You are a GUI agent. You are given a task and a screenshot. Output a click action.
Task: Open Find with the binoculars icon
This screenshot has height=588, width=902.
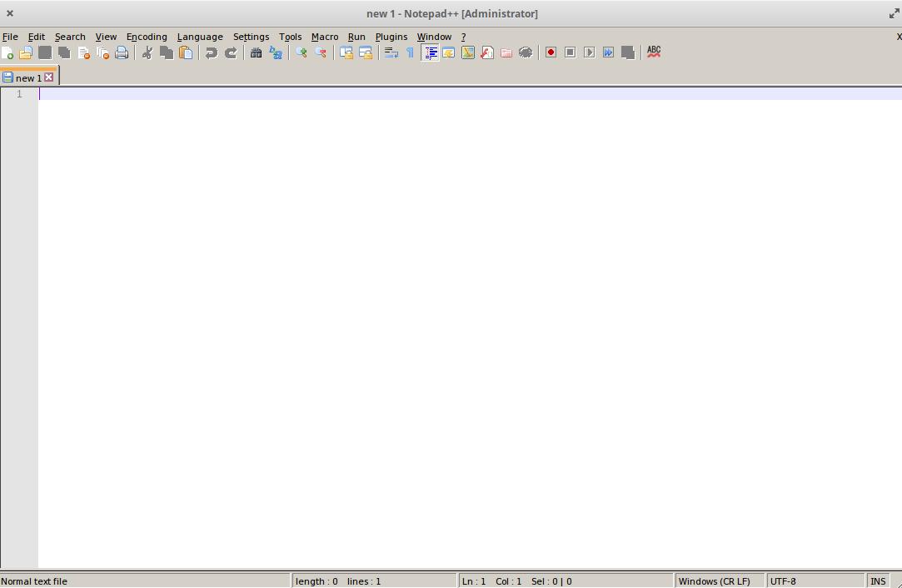[256, 53]
